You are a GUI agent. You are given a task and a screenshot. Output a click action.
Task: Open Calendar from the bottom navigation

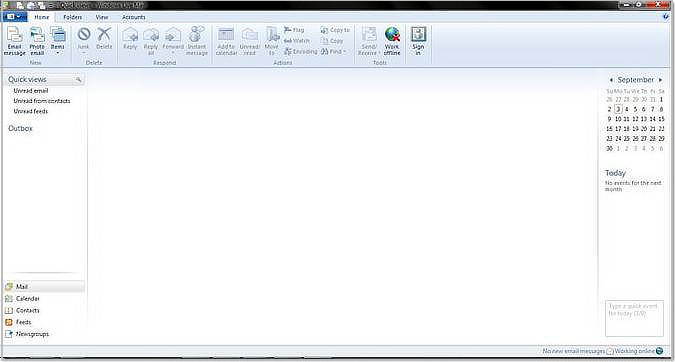tap(28, 298)
